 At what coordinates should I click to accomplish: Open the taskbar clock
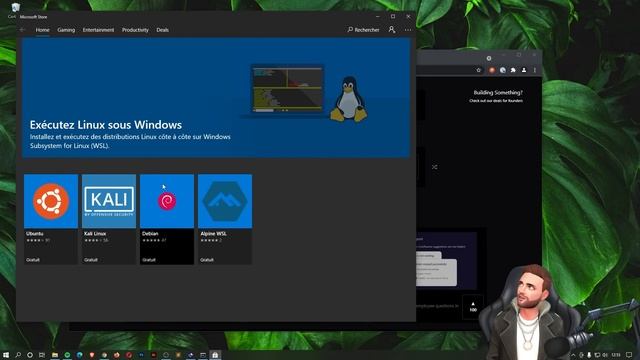click(616, 355)
